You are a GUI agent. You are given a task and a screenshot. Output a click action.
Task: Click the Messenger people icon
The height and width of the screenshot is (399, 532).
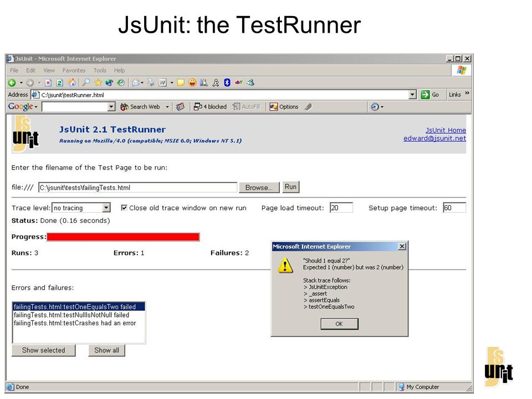[250, 83]
